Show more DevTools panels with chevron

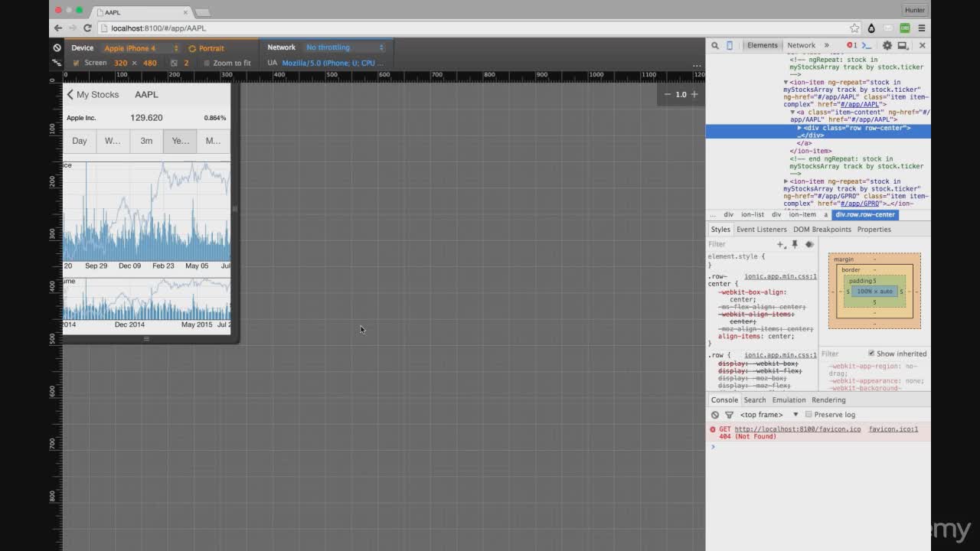click(x=826, y=45)
